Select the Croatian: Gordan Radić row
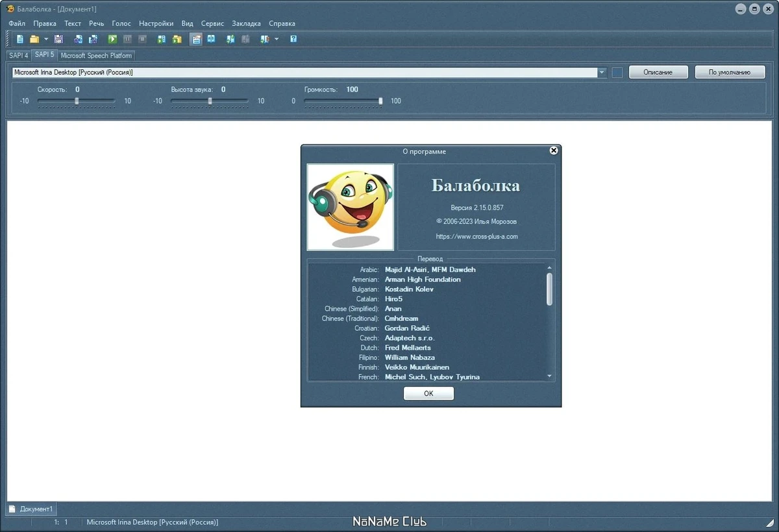The width and height of the screenshot is (779, 532). 427,328
